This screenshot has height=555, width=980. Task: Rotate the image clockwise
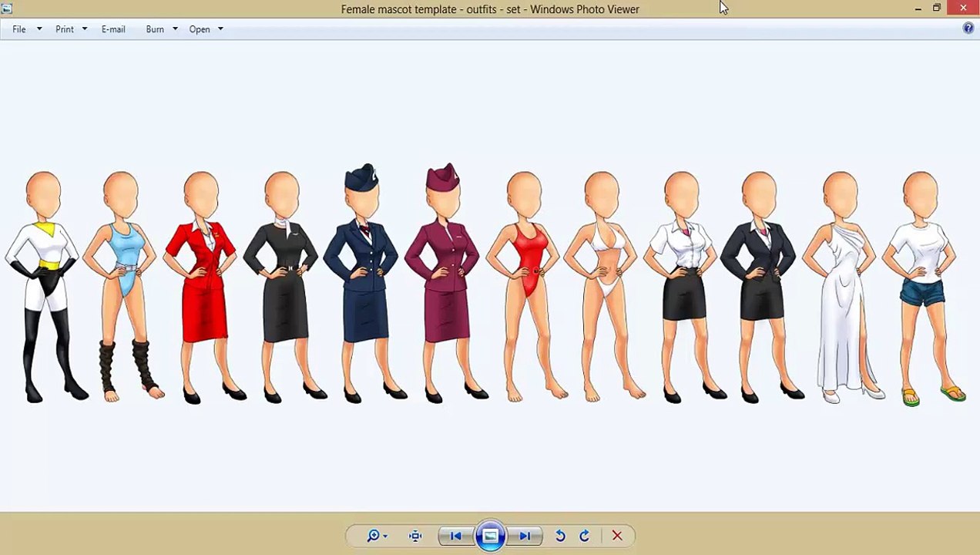coord(584,536)
